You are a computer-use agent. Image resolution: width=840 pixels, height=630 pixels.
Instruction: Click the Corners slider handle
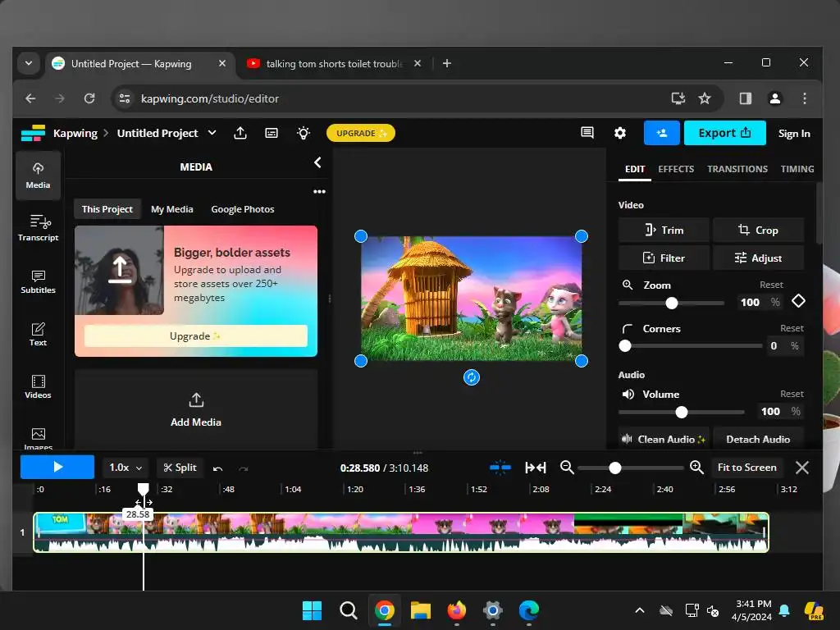click(624, 345)
